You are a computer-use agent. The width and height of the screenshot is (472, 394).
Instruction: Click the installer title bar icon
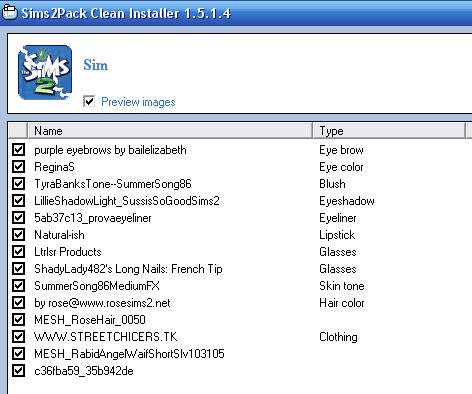pyautogui.click(x=9, y=13)
